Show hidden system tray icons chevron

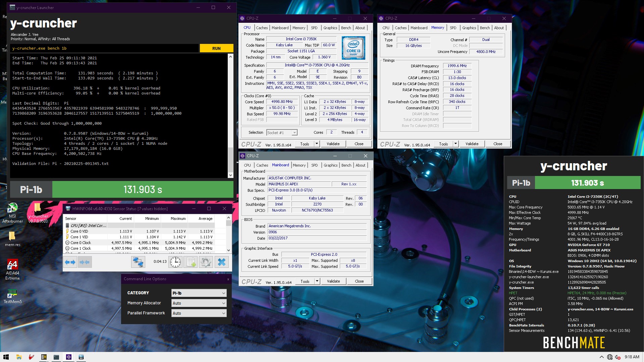pyautogui.click(x=601, y=357)
